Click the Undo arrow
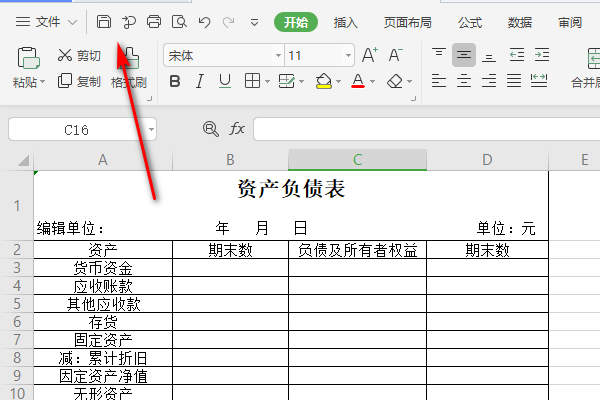Screen dimensions: 600x400 point(204,21)
